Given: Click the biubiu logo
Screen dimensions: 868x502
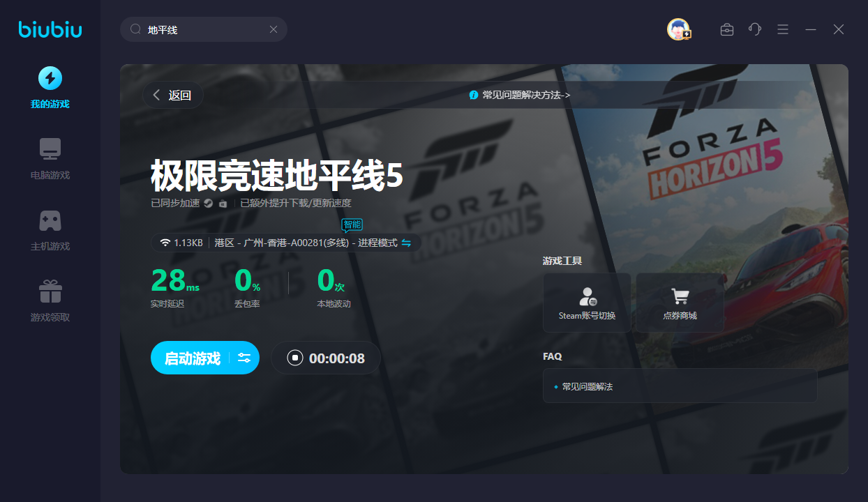Looking at the screenshot, I should click(50, 29).
